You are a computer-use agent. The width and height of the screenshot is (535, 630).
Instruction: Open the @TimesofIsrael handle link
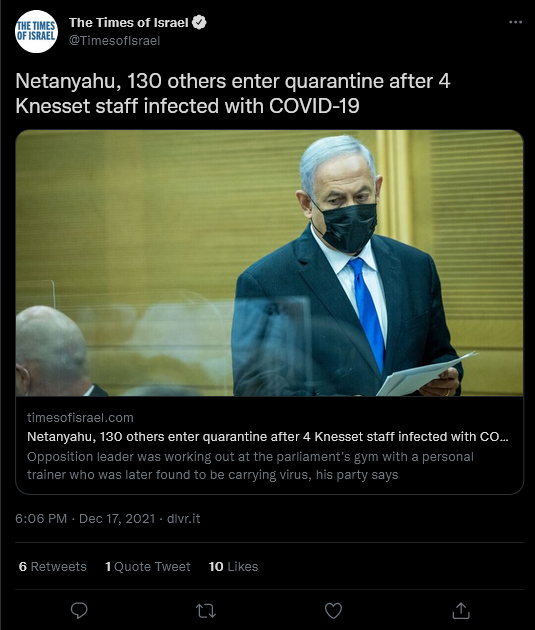pyautogui.click(x=114, y=41)
